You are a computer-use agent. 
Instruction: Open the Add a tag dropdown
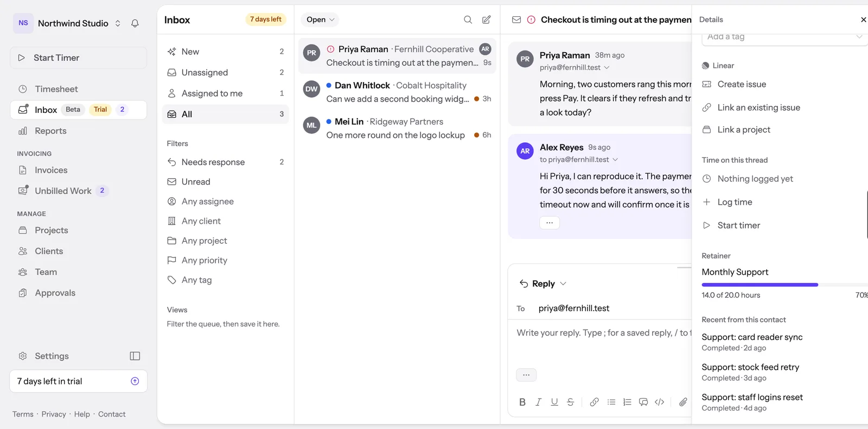tap(784, 37)
